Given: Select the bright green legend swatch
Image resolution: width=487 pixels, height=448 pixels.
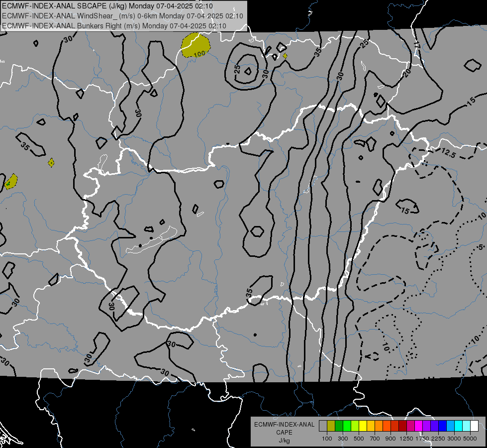Looking at the screenshot, I should point(347,426).
